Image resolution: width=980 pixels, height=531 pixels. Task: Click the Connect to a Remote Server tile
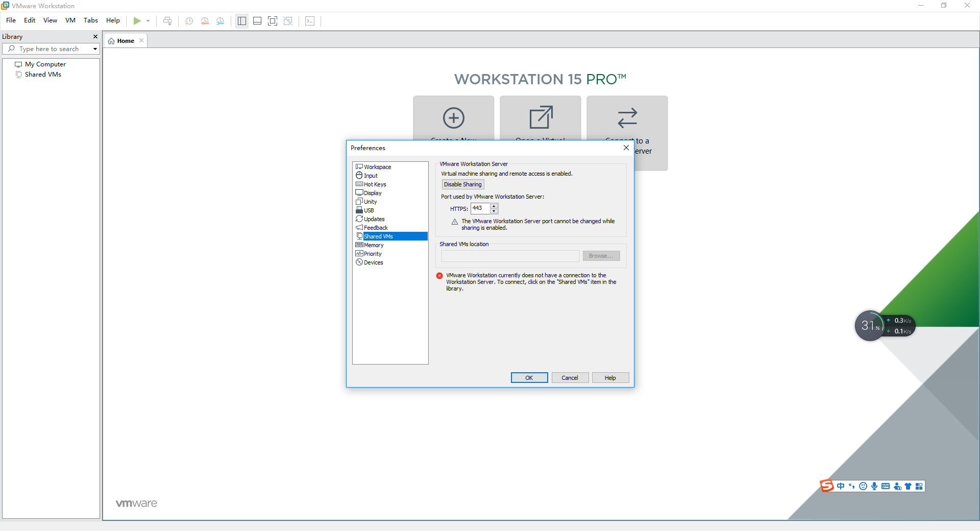[627, 118]
